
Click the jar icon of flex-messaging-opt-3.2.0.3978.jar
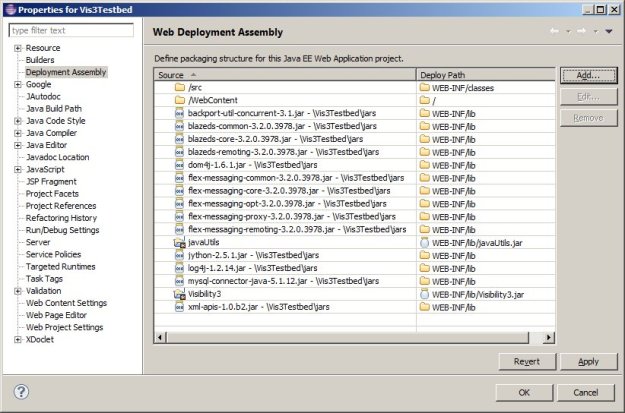[179, 203]
